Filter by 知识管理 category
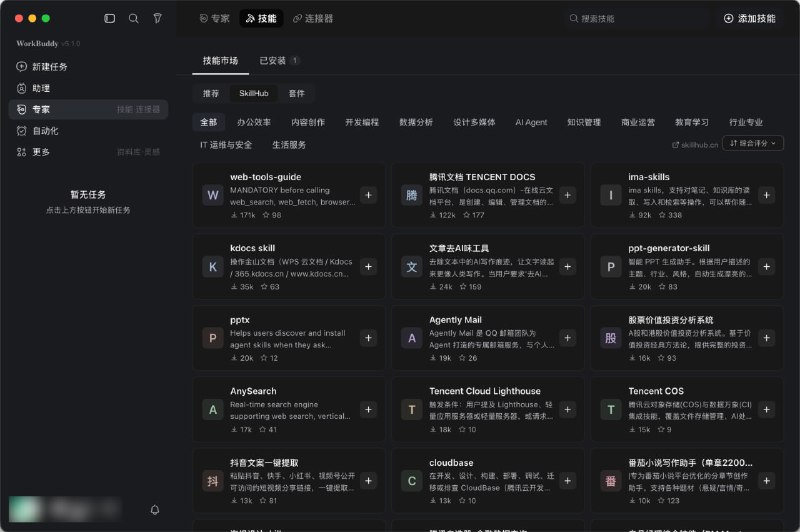 [584, 122]
